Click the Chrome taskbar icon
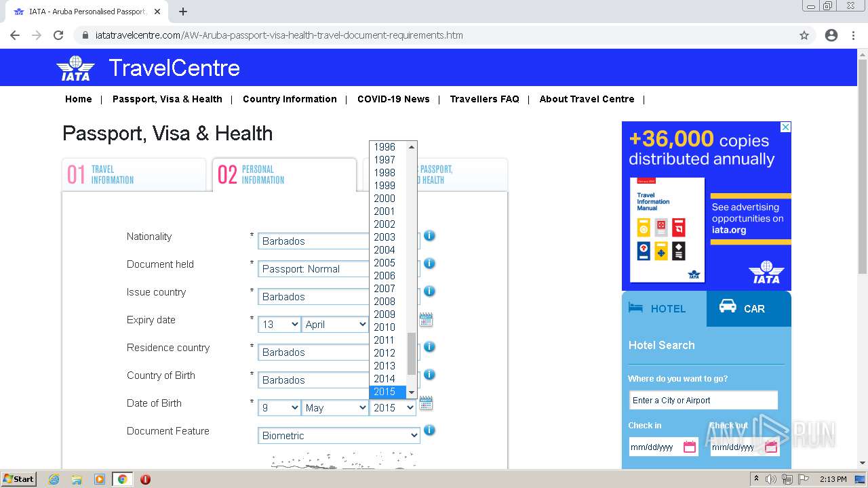Screen dimensions: 868x488 [x=122, y=479]
